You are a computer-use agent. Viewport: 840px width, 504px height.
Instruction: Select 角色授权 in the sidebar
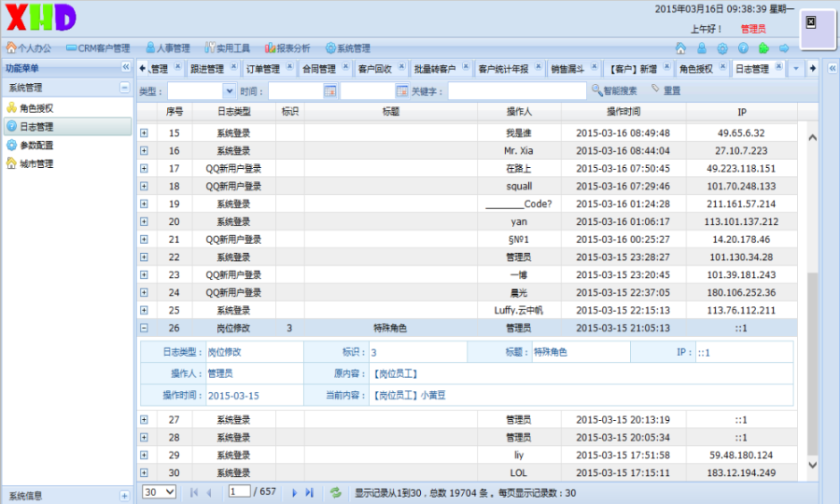pyautogui.click(x=67, y=108)
